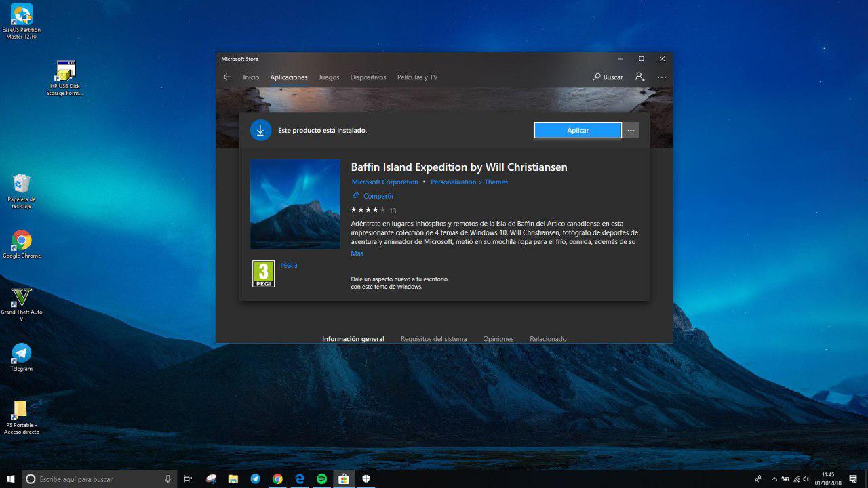
Task: Open Chrome from the taskbar
Action: coord(277,479)
